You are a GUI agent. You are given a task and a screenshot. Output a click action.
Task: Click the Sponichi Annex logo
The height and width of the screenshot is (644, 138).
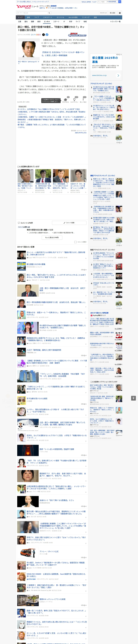click(77, 35)
